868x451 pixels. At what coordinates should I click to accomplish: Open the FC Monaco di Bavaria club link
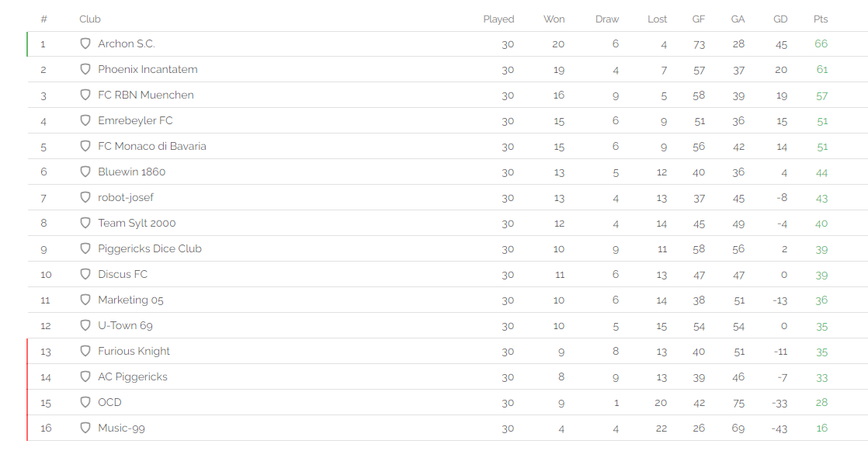click(x=151, y=146)
